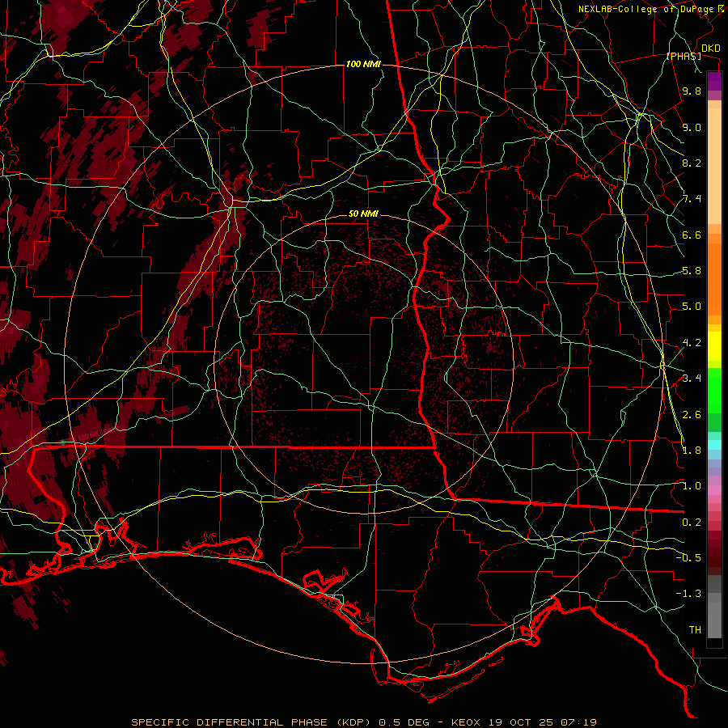Screen dimensions: 728x728
Task: Click the [PHAS] label above the color scale
Action: 684,56
